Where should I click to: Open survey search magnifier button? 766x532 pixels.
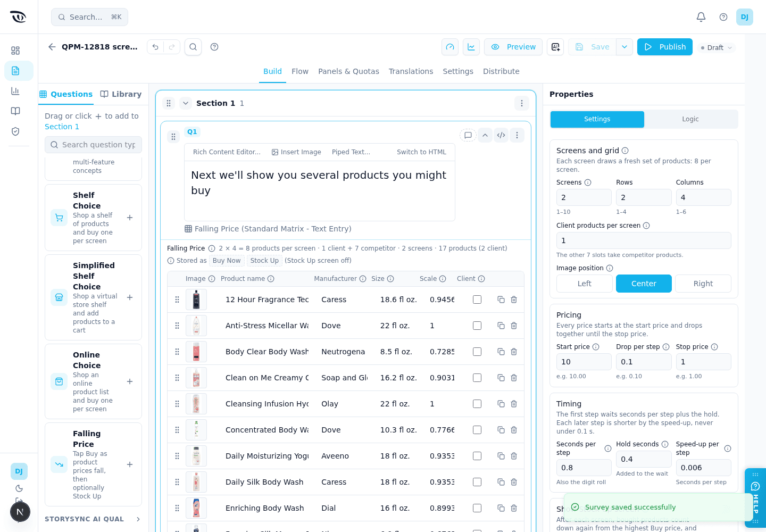point(193,47)
